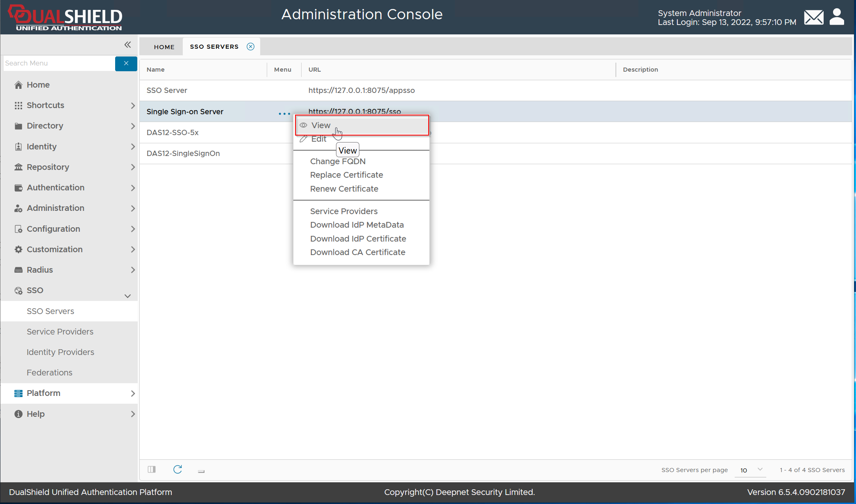Open the mail envelope icon
Image resolution: width=856 pixels, height=504 pixels.
813,18
